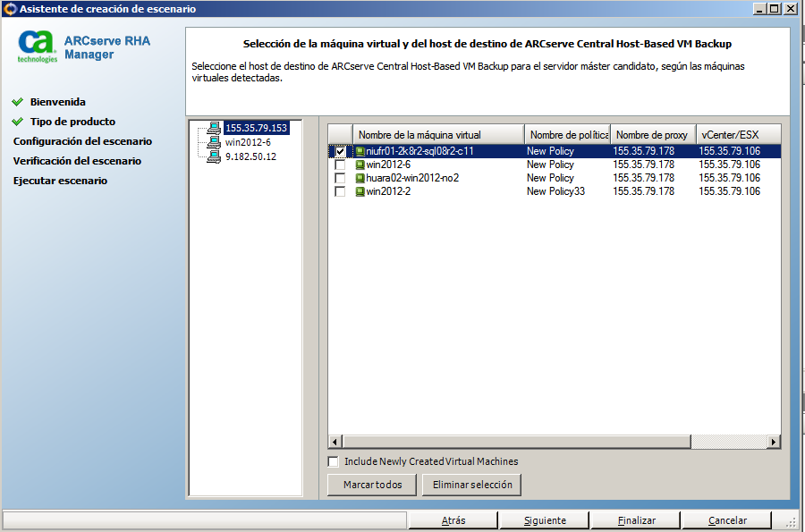The height and width of the screenshot is (532, 805).
Task: Enable Include Newly Created Virtual Machines
Action: pyautogui.click(x=334, y=461)
